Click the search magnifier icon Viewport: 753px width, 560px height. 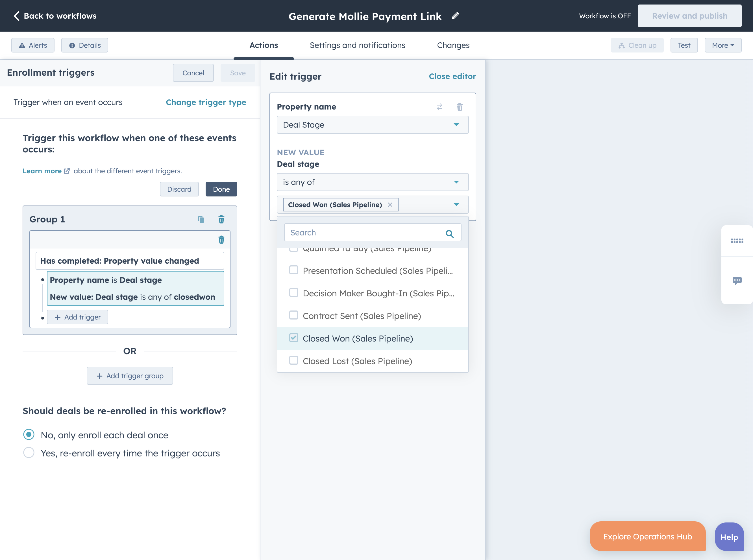tap(449, 233)
